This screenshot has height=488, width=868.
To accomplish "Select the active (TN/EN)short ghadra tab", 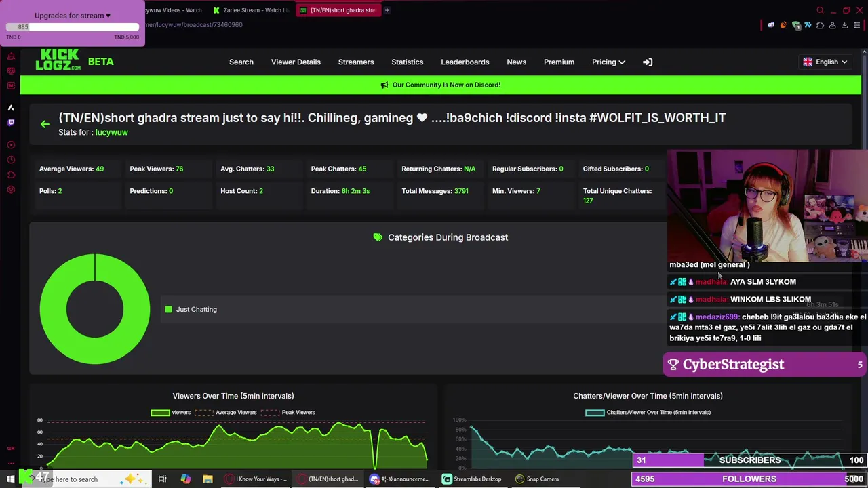I will (x=338, y=10).
